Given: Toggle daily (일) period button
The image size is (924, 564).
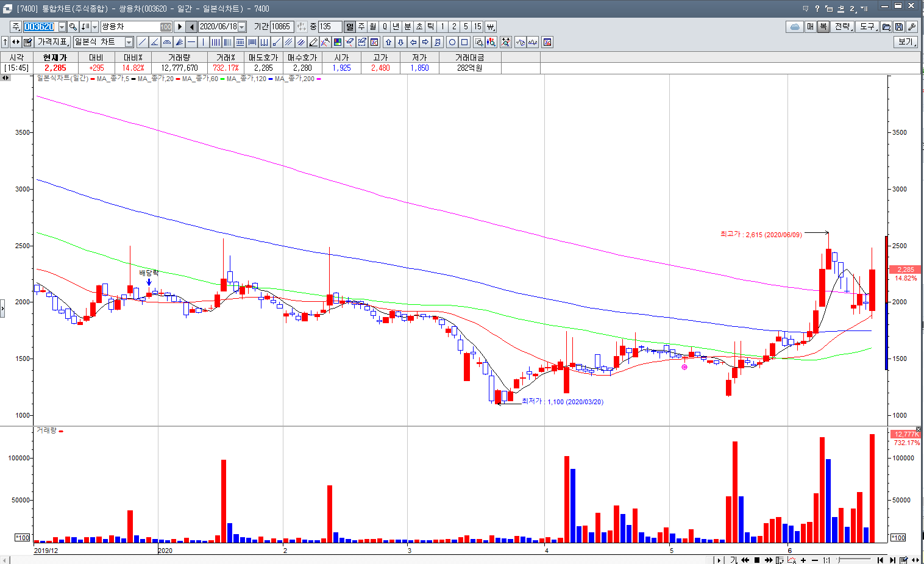Looking at the screenshot, I should pyautogui.click(x=350, y=27).
